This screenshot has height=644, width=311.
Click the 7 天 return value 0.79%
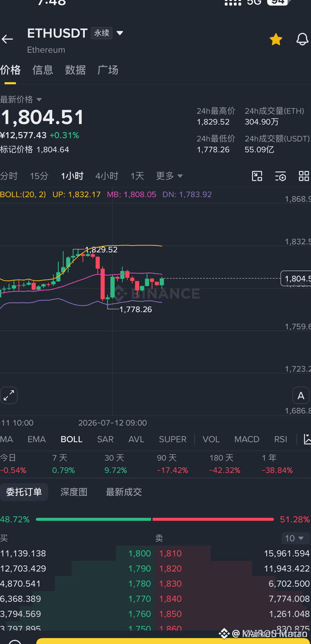pyautogui.click(x=64, y=470)
